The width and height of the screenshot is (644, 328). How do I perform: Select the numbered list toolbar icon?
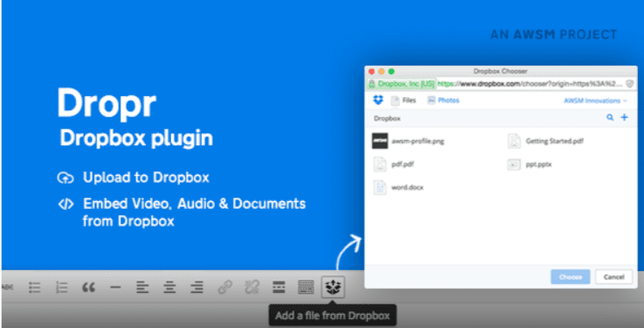point(62,287)
